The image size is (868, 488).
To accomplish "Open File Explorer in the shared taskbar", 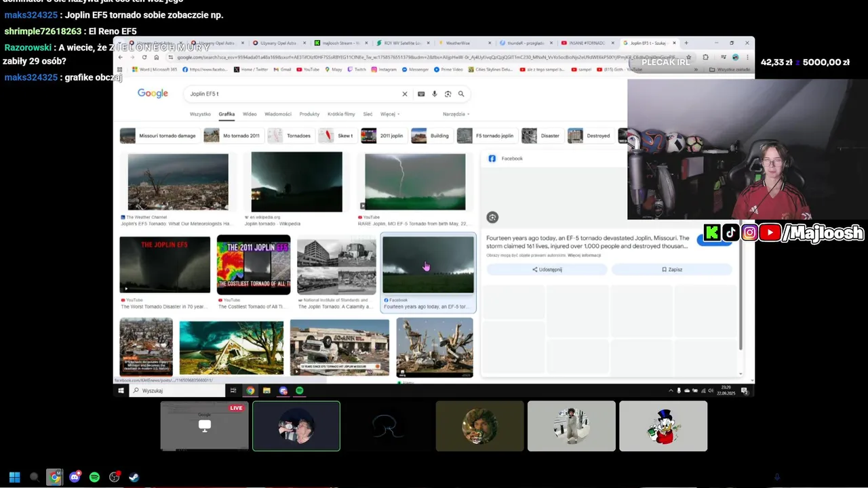I will click(x=267, y=390).
